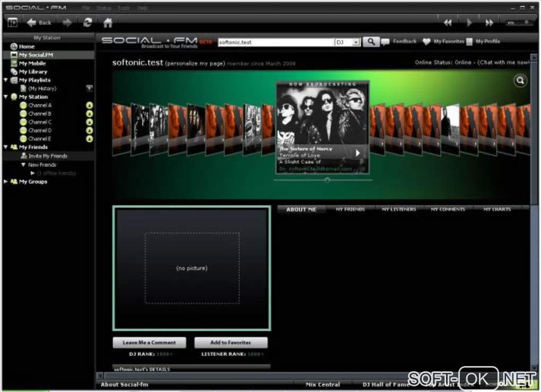Click Chat with me now link
This screenshot has height=392, width=541.
click(504, 63)
